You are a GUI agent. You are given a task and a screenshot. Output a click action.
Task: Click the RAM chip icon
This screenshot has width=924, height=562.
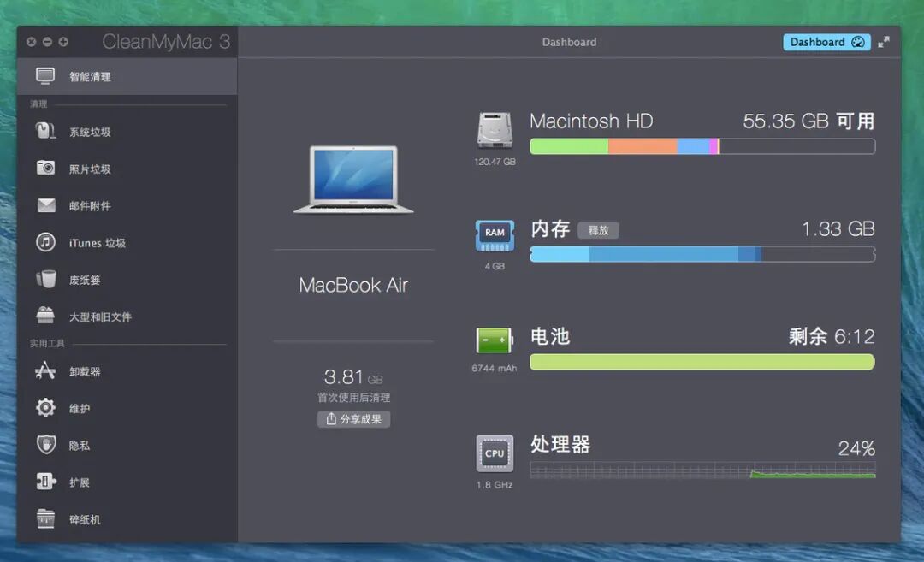coord(495,235)
